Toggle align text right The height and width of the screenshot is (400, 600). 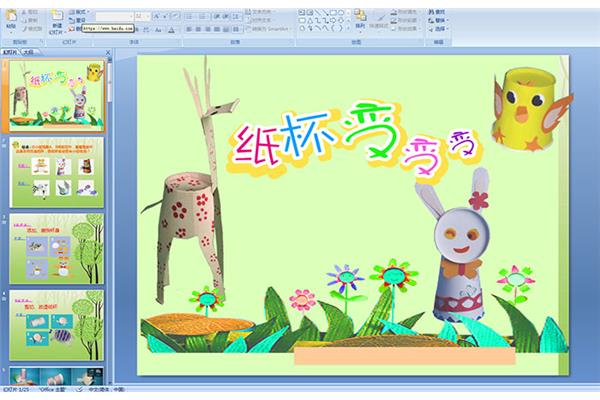click(207, 29)
